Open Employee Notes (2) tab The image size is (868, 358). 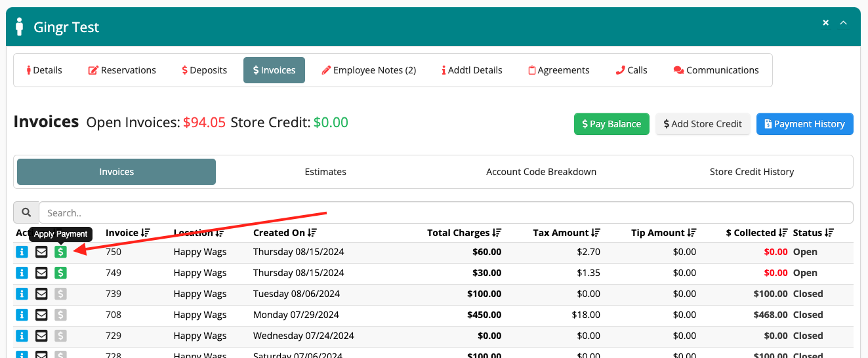pos(369,70)
